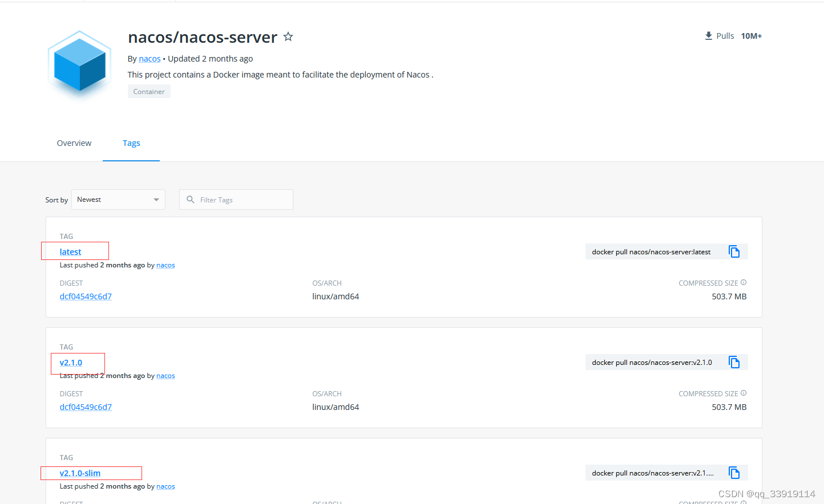This screenshot has height=504, width=824.
Task: Select the Tags tab
Action: (x=131, y=143)
